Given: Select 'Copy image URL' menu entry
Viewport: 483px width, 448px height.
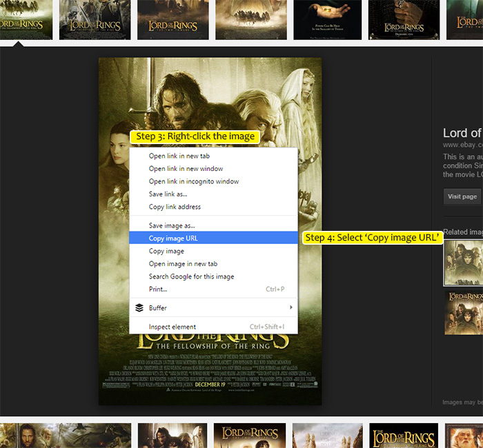Looking at the screenshot, I should tap(173, 238).
